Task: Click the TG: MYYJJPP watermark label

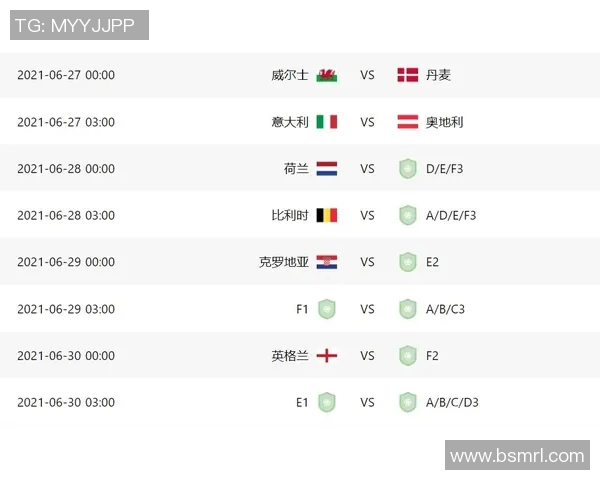Action: [80, 25]
